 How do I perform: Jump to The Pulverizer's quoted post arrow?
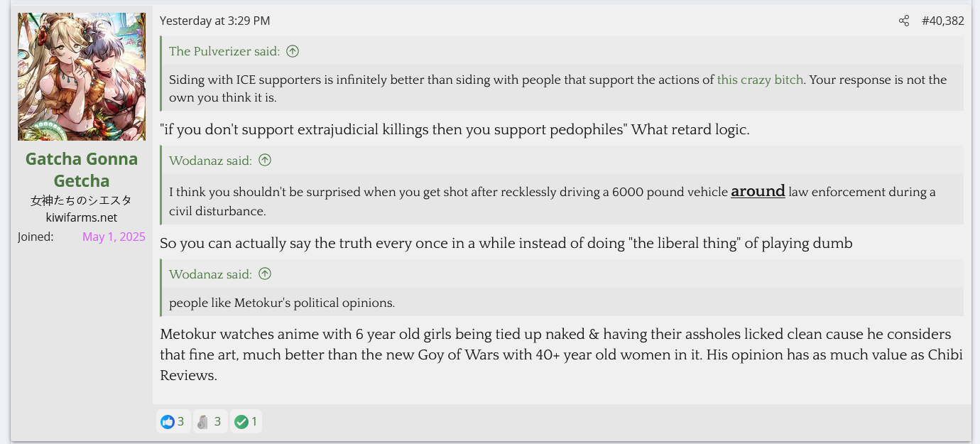293,51
